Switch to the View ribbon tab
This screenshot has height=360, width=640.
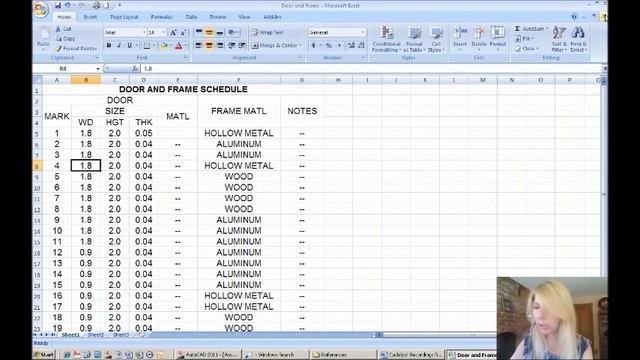pyautogui.click(x=244, y=17)
